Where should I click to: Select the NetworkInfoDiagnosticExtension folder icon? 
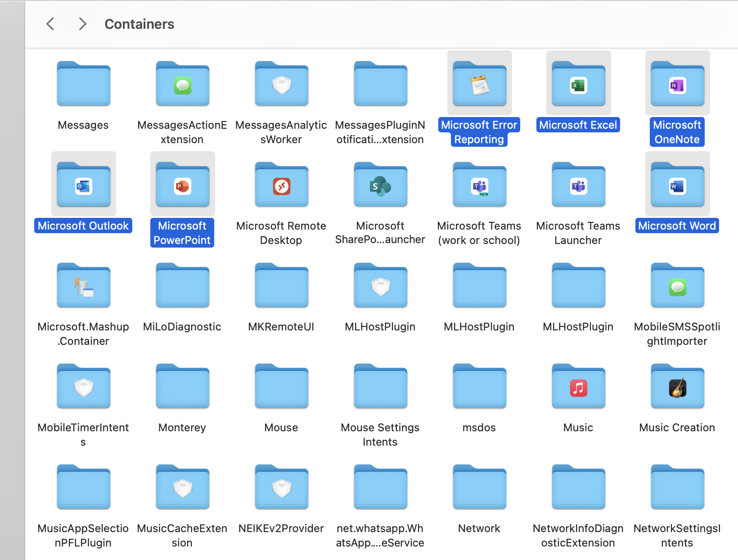(579, 487)
